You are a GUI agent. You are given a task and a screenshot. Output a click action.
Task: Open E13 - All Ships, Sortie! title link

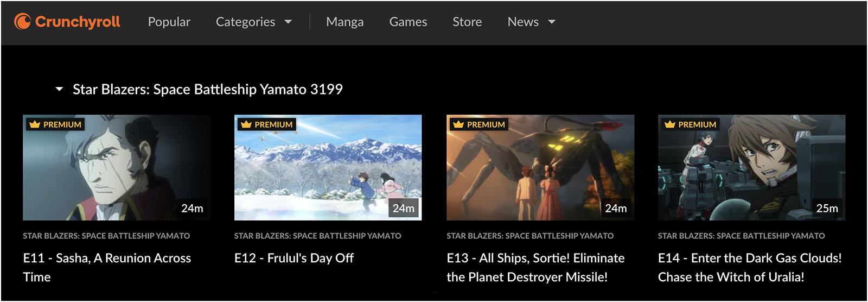[535, 267]
